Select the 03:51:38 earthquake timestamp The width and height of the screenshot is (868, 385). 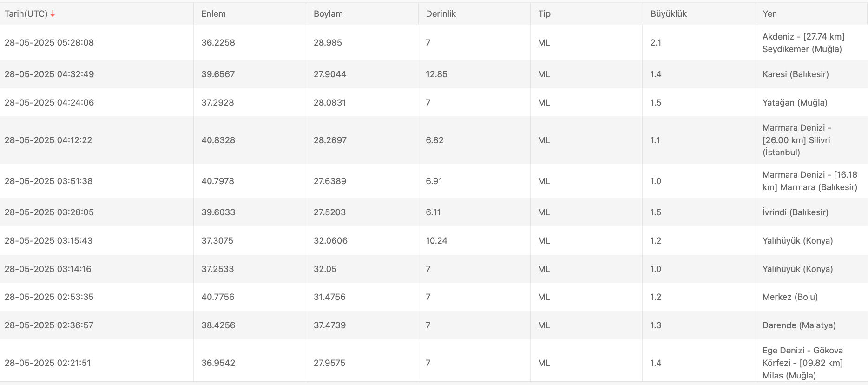(x=49, y=181)
